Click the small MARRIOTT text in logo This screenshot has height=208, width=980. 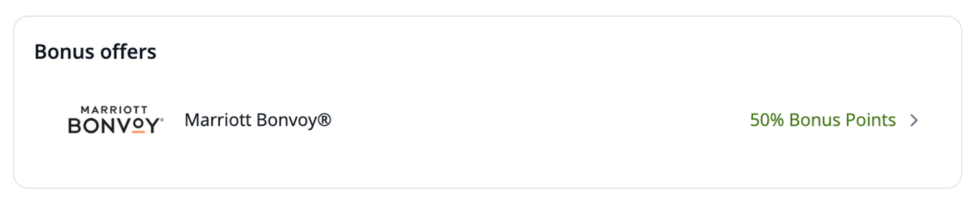114,110
